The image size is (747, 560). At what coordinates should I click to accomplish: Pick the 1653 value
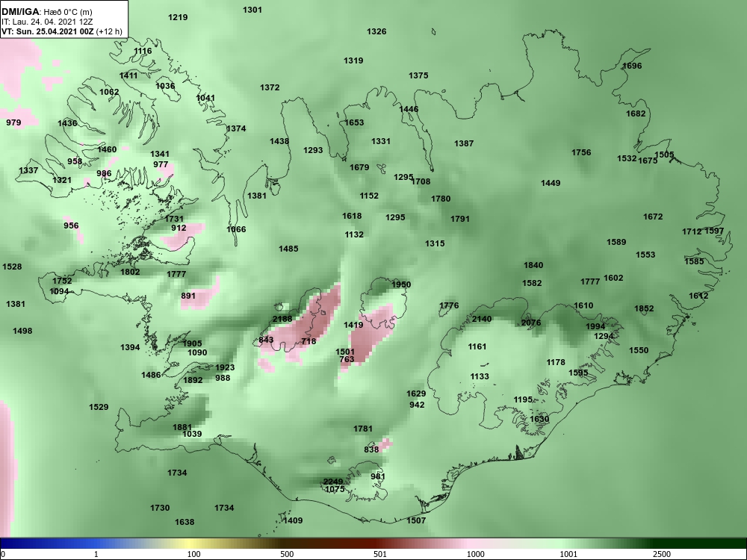(354, 122)
